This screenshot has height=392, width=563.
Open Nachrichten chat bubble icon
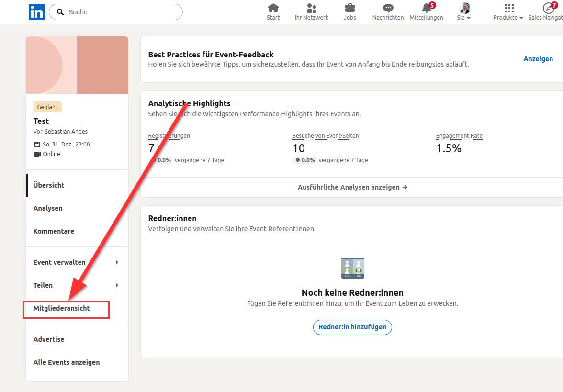tap(388, 9)
